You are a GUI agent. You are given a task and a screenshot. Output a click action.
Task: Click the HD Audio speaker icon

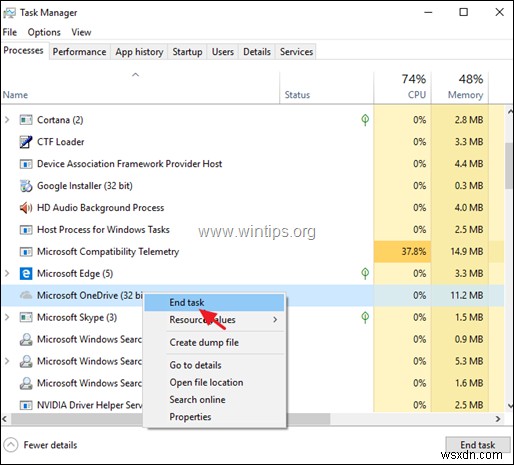tap(26, 208)
